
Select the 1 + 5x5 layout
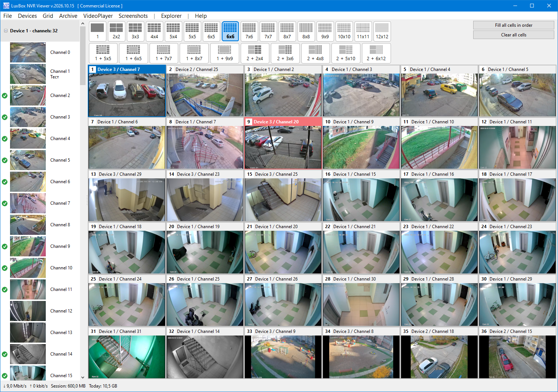coord(103,53)
